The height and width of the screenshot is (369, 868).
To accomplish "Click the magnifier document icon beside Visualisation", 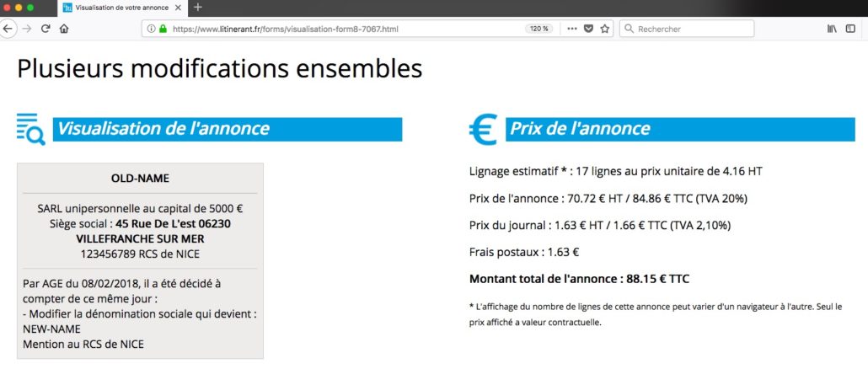I will pyautogui.click(x=30, y=129).
